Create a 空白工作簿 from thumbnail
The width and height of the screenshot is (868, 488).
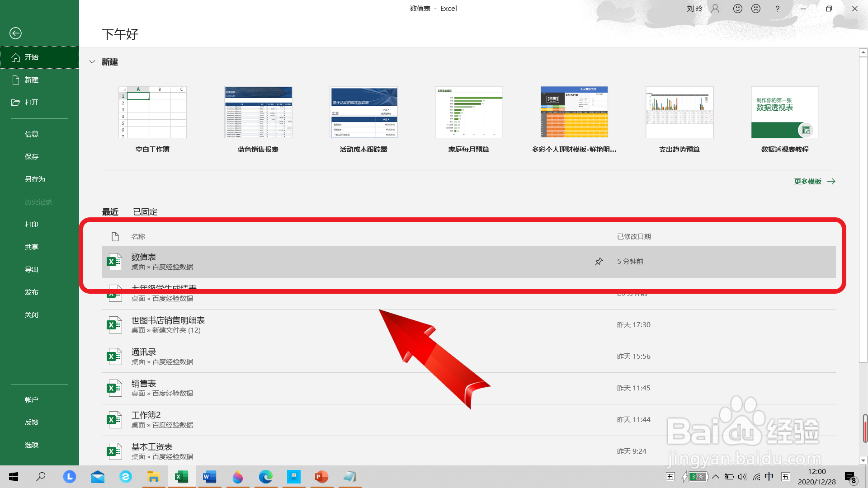[152, 112]
